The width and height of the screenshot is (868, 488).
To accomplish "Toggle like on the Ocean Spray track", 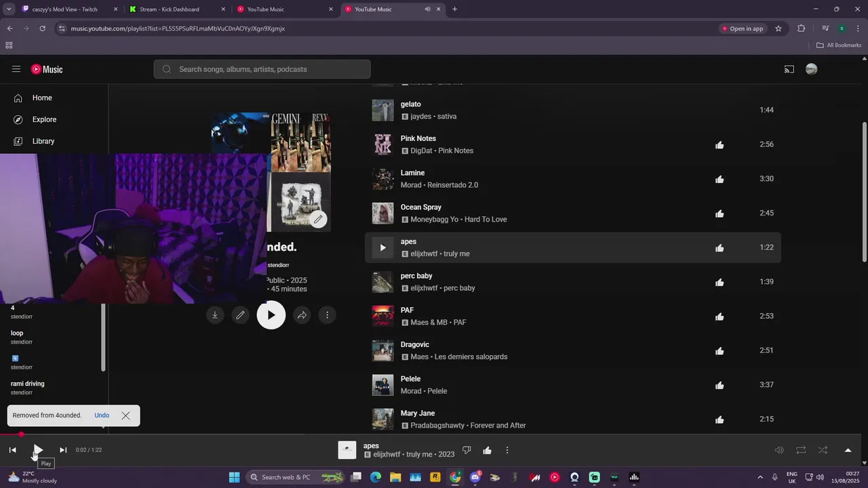I will [719, 213].
